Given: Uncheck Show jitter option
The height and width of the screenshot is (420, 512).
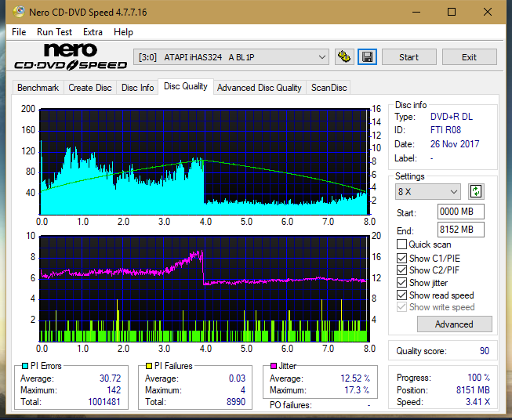Looking at the screenshot, I should pyautogui.click(x=401, y=283).
